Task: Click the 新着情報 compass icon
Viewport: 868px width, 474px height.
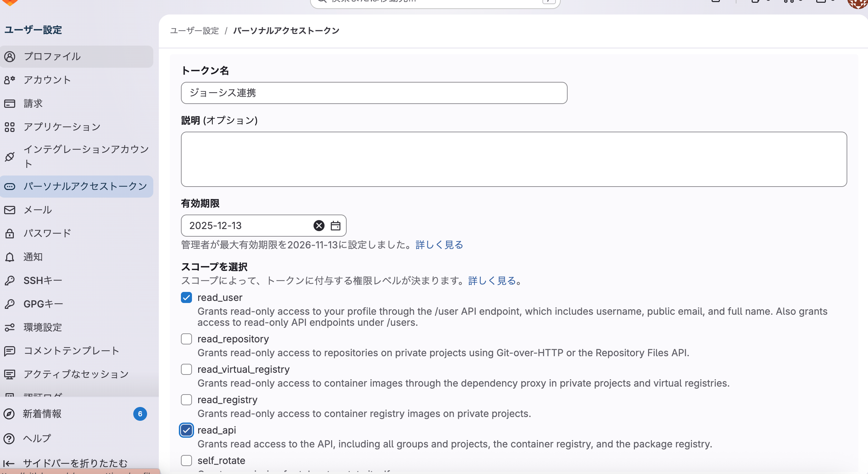Action: 9,414
